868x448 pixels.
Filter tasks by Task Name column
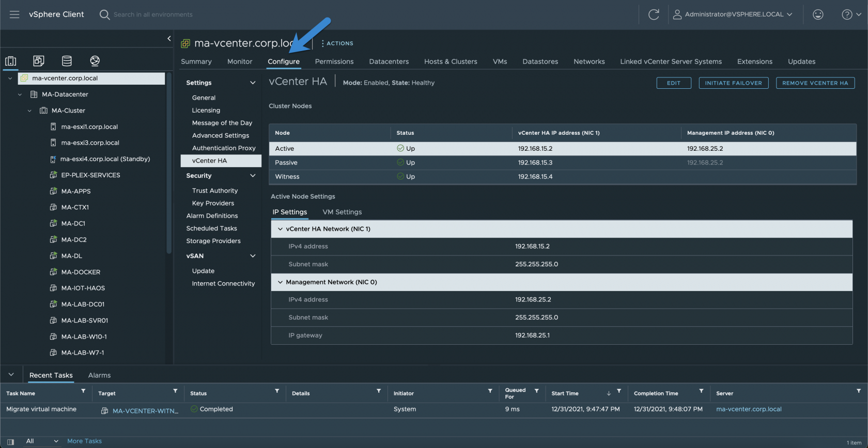pyautogui.click(x=83, y=391)
